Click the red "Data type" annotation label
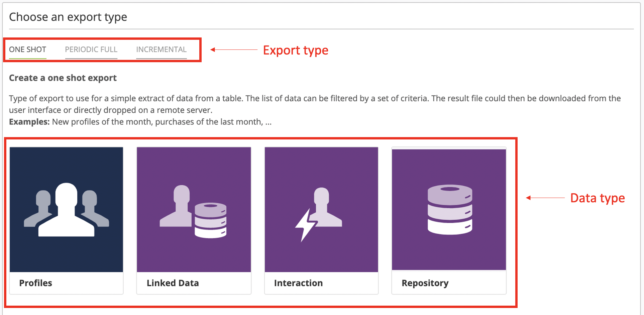 pyautogui.click(x=597, y=198)
